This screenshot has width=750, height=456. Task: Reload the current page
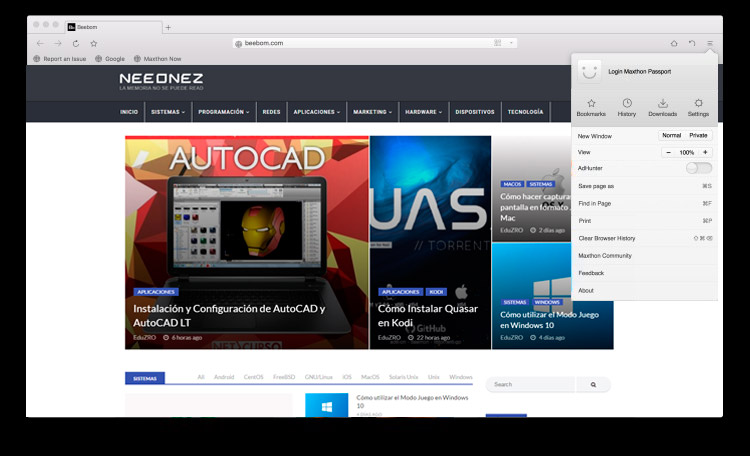(76, 44)
